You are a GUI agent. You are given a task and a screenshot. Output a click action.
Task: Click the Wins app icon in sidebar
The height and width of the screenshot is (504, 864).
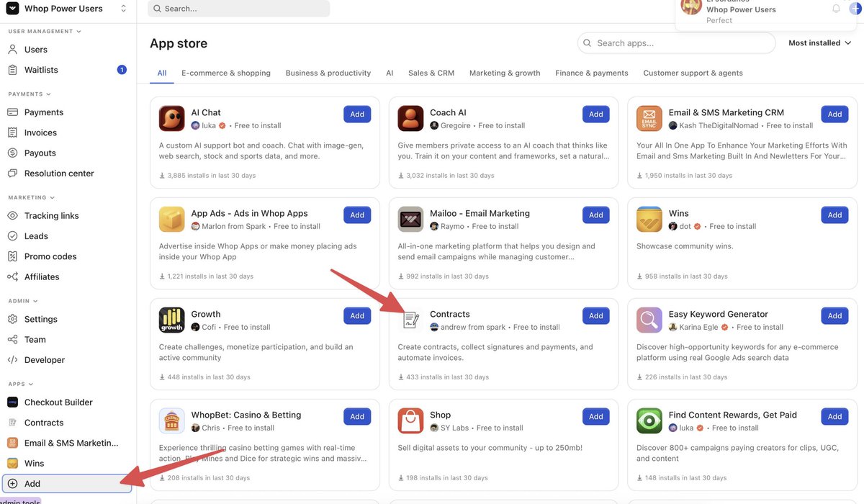(x=12, y=464)
